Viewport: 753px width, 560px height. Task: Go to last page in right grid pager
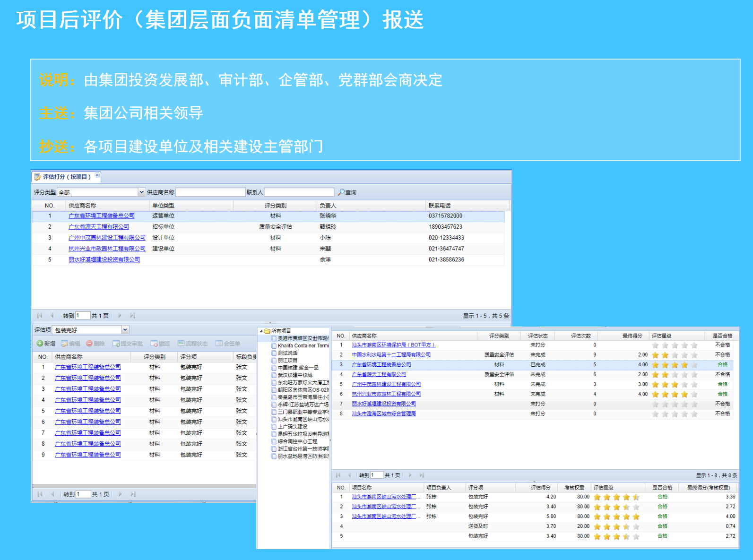(x=422, y=475)
